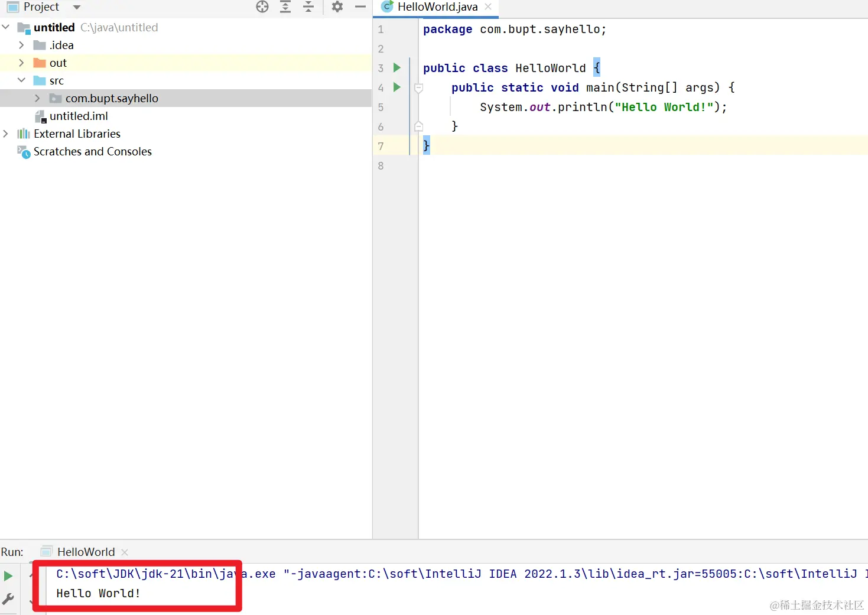Click the Run: panel label

[x=12, y=552]
